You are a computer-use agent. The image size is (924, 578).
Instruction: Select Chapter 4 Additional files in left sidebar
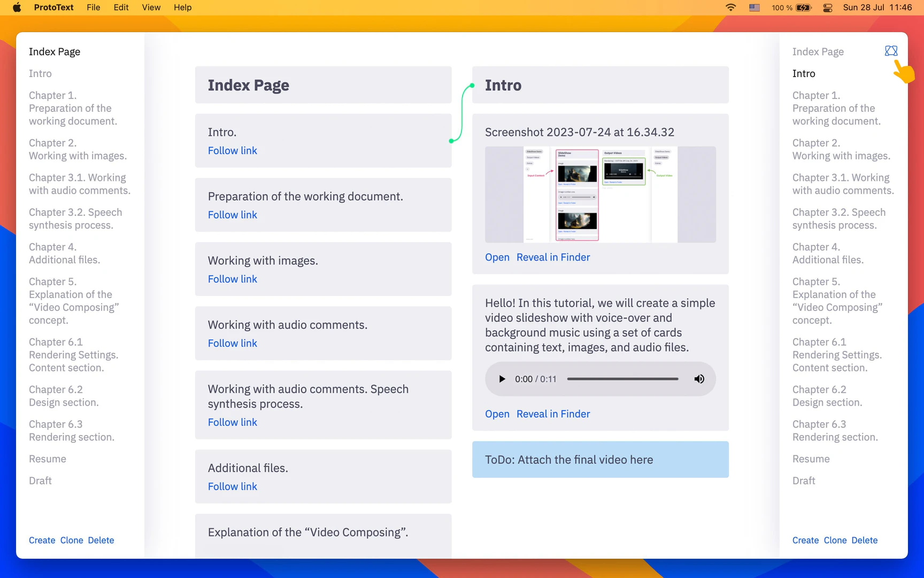(x=64, y=253)
